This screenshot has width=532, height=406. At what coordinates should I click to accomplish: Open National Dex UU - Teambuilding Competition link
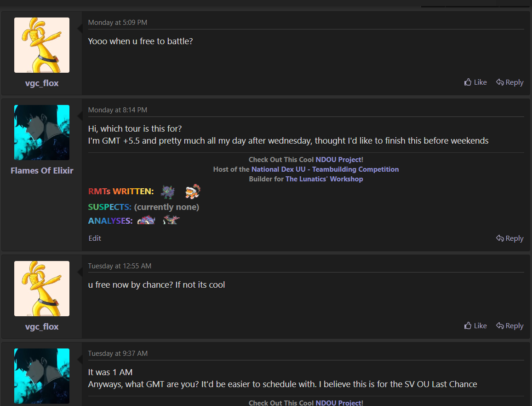point(325,169)
